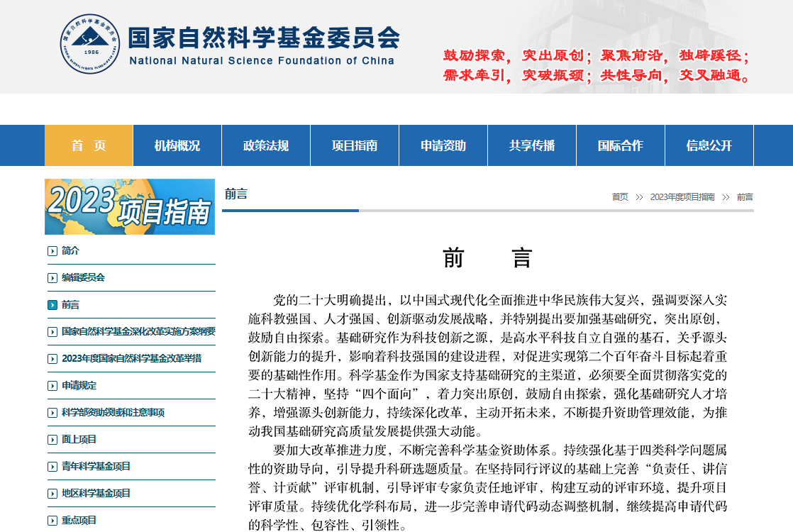Open the 申请资助 menu item
Screen dimensions: 793x532
point(443,145)
